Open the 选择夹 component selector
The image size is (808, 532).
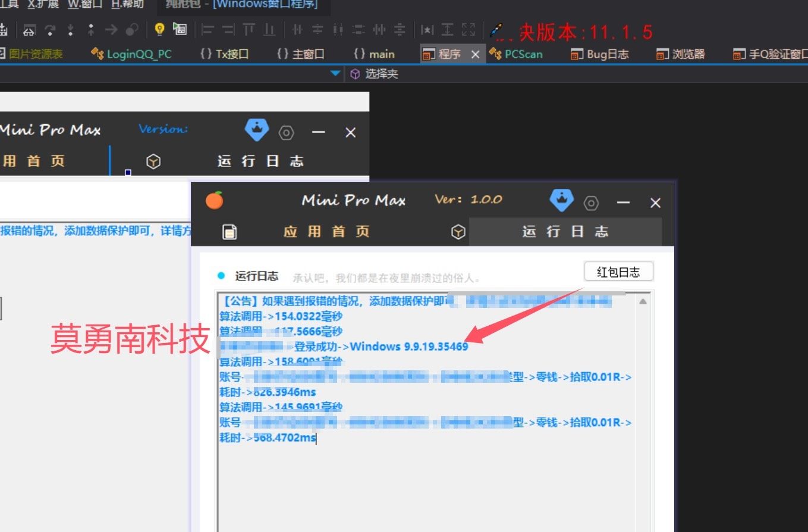(x=374, y=74)
